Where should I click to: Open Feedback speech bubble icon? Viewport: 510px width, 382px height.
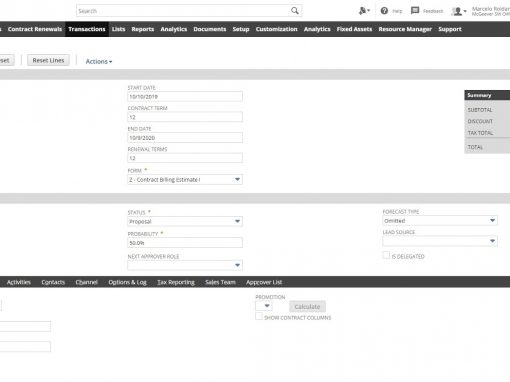point(415,11)
